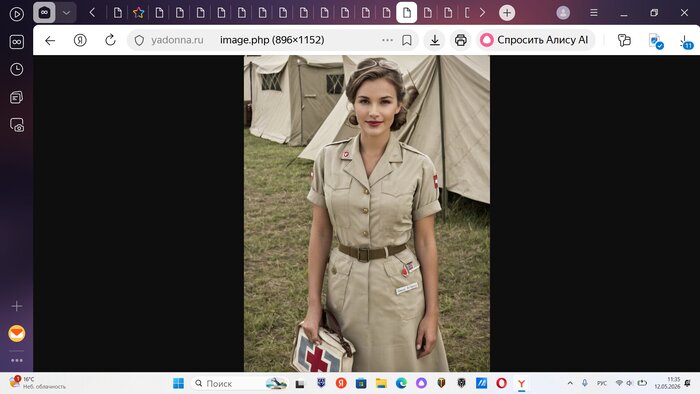Open the Yandex home page button
Image resolution: width=700 pixels, height=394 pixels.
(x=80, y=40)
